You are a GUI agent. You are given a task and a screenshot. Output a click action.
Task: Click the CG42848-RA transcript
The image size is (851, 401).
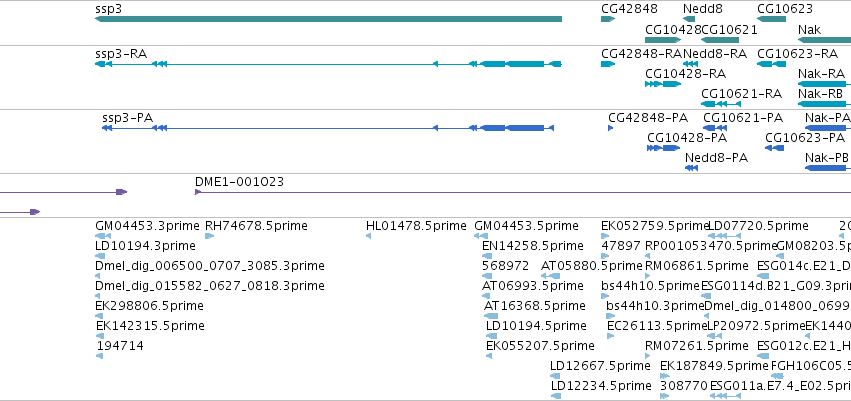(x=608, y=64)
